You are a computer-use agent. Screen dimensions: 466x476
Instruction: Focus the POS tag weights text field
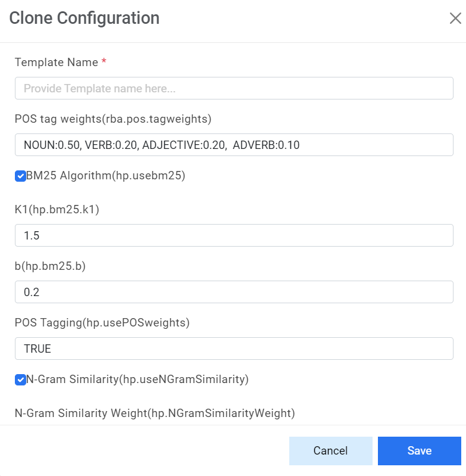tap(234, 145)
